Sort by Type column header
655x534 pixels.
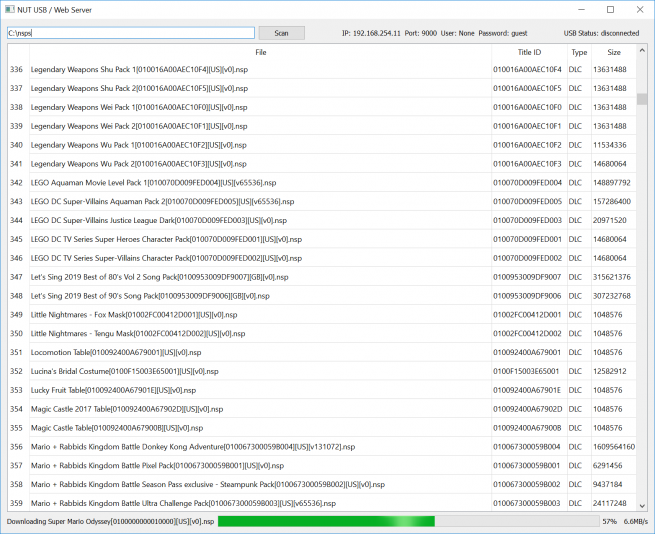click(x=579, y=52)
